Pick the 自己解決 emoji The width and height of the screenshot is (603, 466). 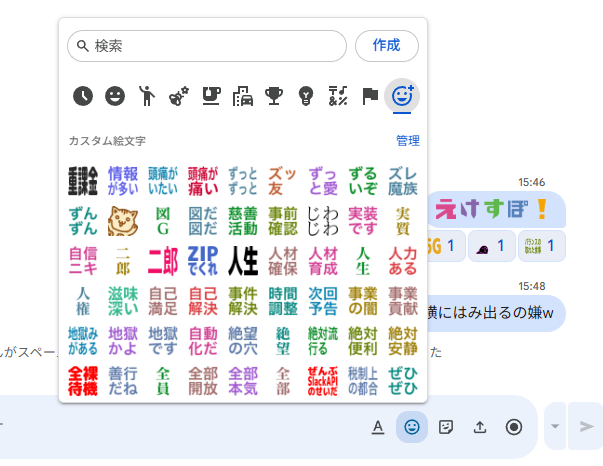(203, 301)
